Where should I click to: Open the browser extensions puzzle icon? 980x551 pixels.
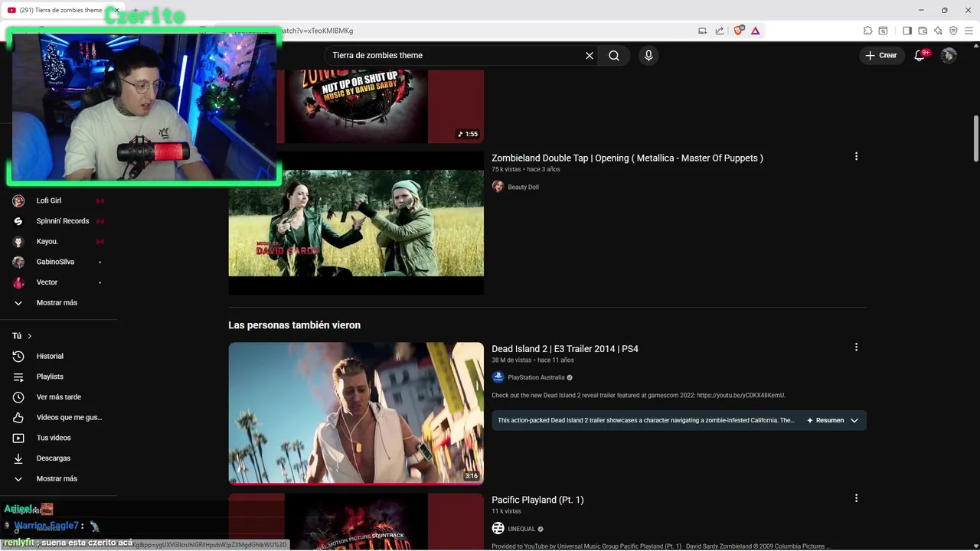pos(867,31)
